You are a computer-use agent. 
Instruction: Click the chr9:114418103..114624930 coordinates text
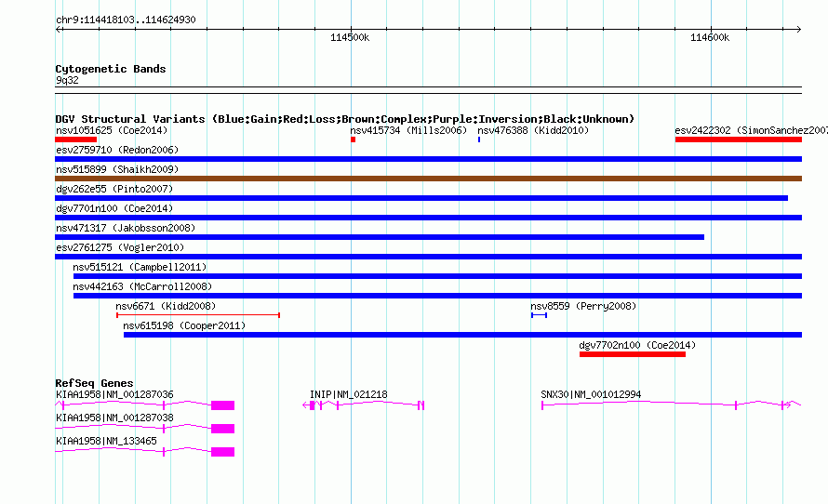[126, 20]
